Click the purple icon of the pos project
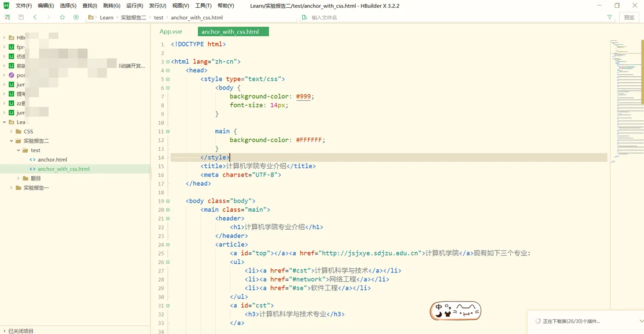 11,75
